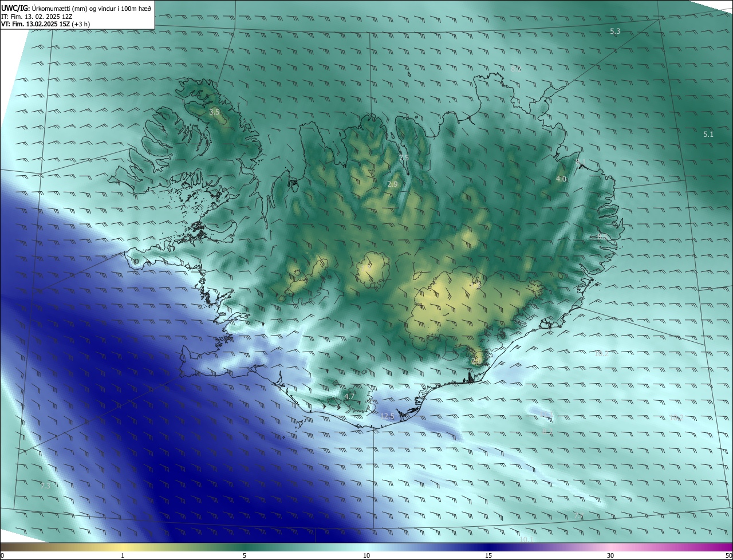Image resolution: width=733 pixels, height=560 pixels.
Task: Click the 'VT: Fim. 13.02.2025 15Z (+3 h)' line
Action: click(46, 24)
